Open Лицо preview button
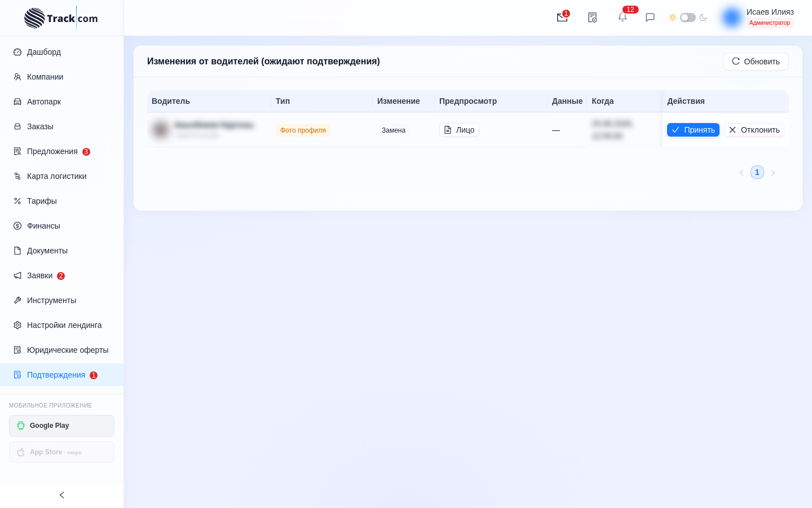This screenshot has height=508, width=812. pyautogui.click(x=459, y=130)
